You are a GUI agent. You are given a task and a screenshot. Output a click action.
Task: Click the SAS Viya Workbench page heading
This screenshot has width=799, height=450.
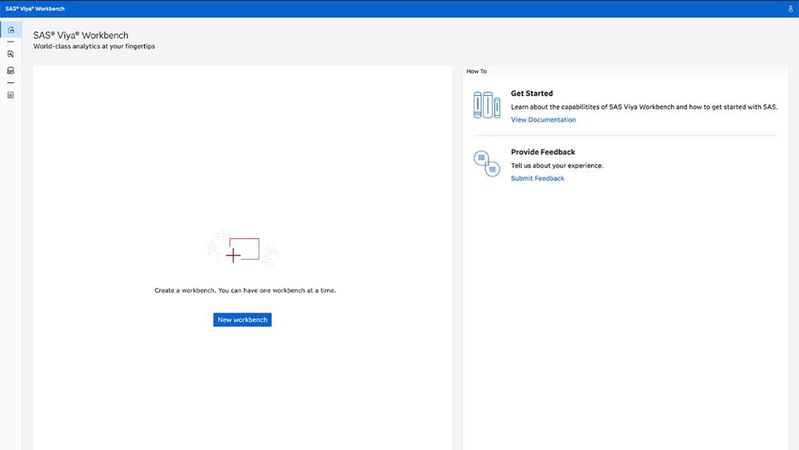(x=81, y=35)
